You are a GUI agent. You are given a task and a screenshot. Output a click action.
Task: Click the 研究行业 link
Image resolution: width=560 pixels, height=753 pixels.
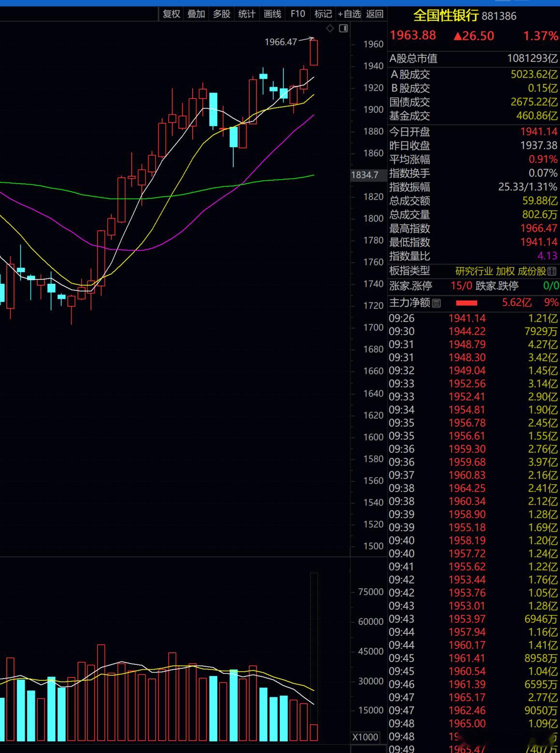click(x=474, y=272)
